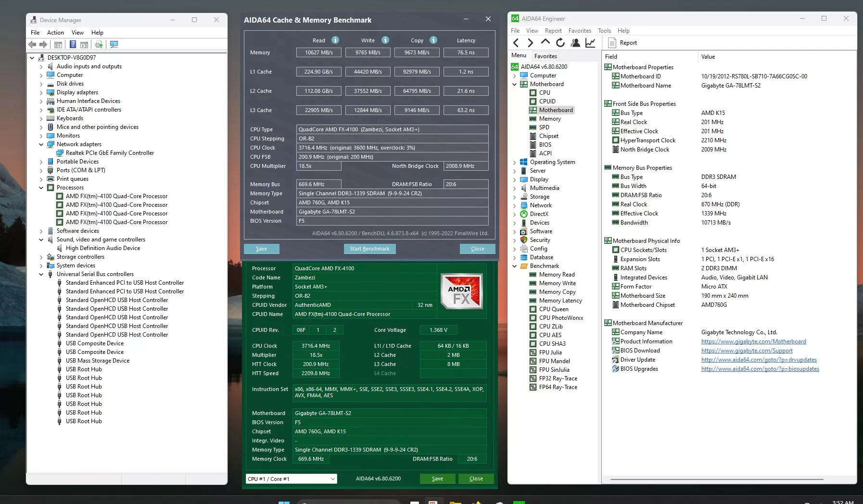Switch to Favorites tab in AIDA64 sidebar
The image size is (863, 504).
546,56
